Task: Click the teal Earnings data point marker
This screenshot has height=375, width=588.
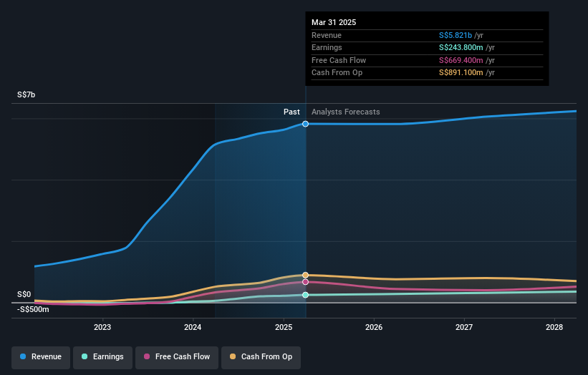Action: point(306,295)
